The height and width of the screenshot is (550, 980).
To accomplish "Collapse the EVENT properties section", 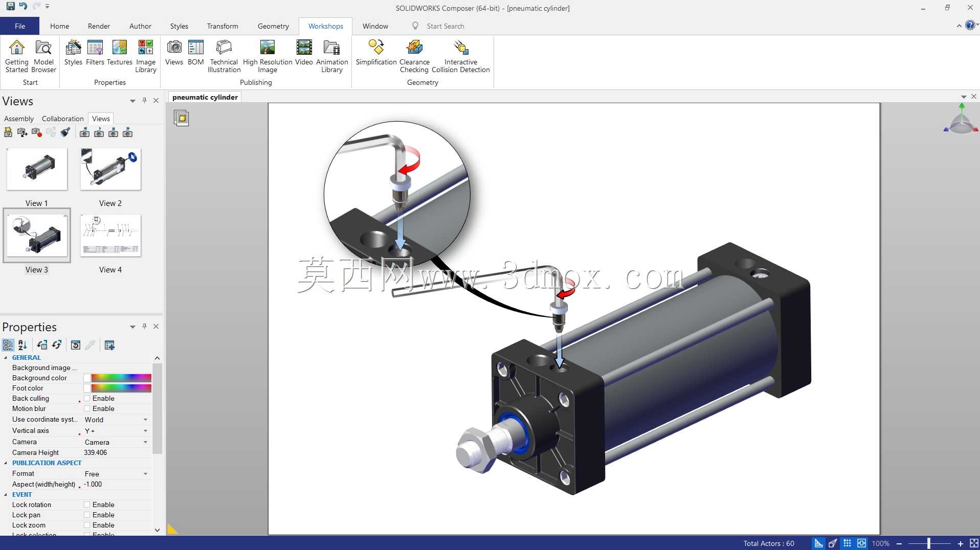I will [6, 495].
